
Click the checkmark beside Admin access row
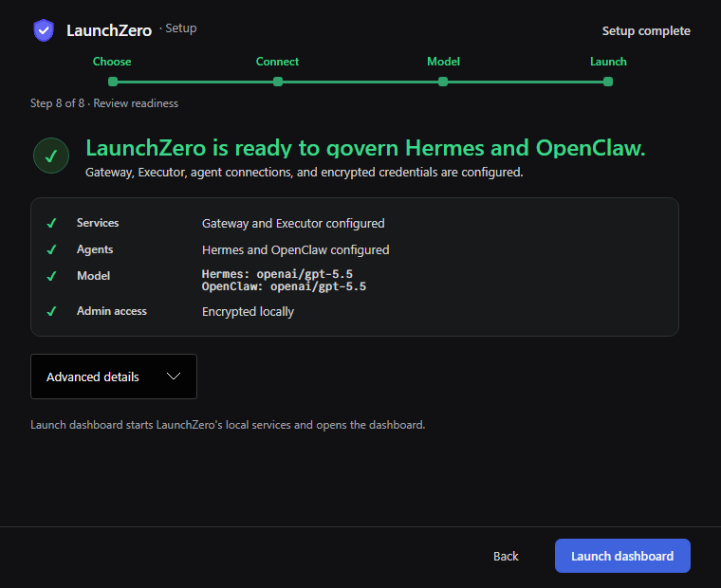pos(51,311)
